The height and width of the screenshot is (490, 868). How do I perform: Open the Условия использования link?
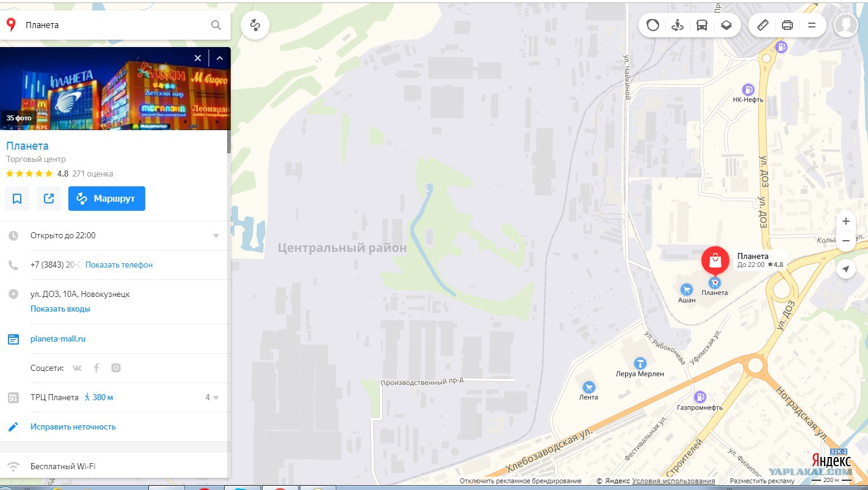[x=674, y=481]
